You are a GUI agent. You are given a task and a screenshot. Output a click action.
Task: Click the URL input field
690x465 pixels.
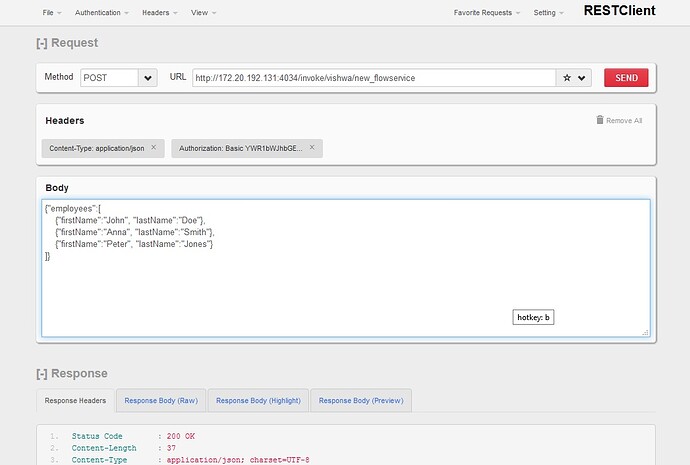[374, 78]
